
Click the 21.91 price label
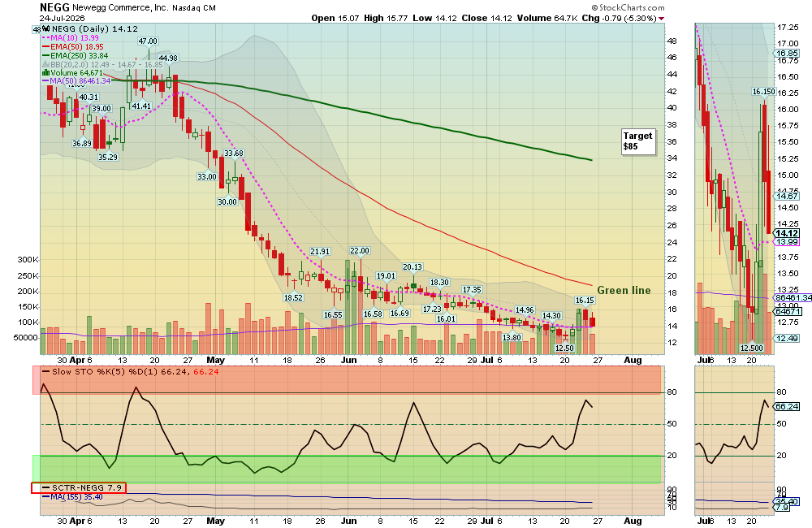319,251
